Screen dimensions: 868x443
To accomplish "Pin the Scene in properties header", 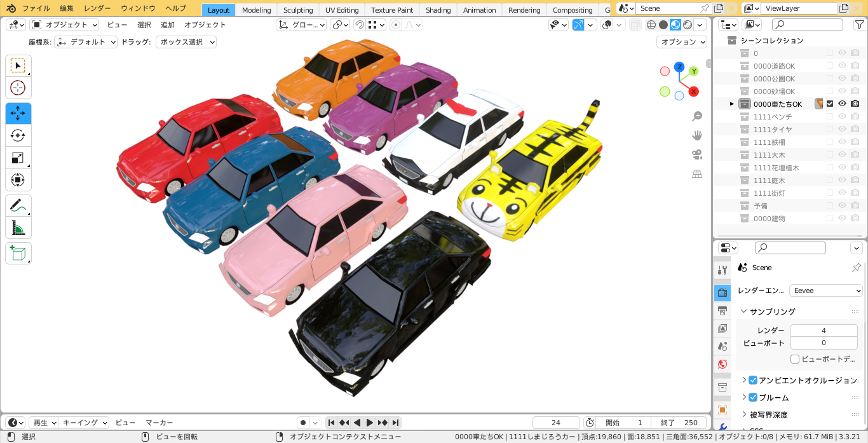I will 856,268.
